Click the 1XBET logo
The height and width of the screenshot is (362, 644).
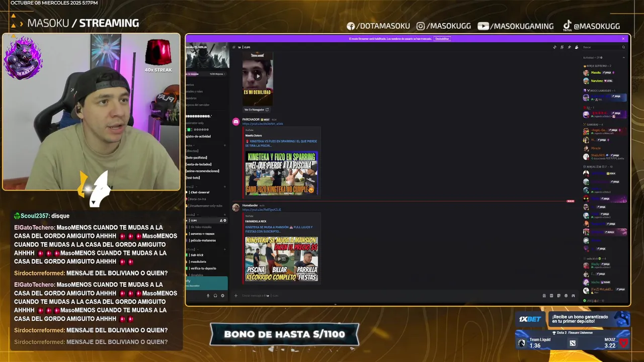pyautogui.click(x=530, y=319)
